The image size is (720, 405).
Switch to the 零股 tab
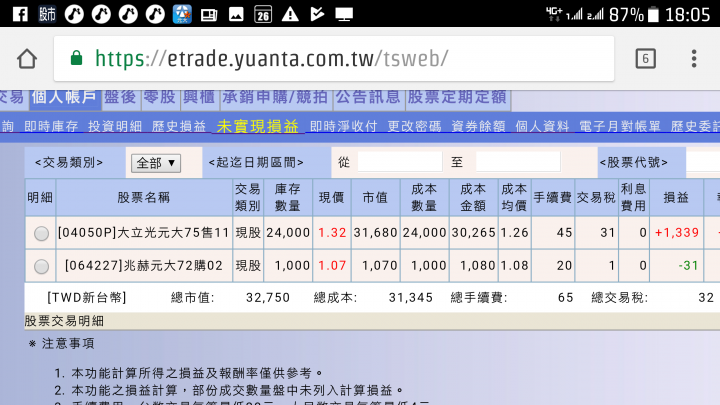pos(160,98)
